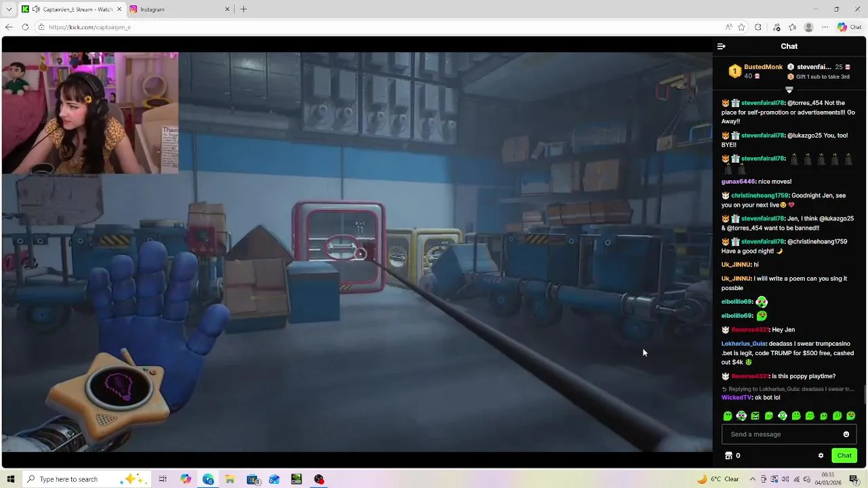Go back with the browser back arrow
Screen dimensions: 868x488
coord(9,27)
